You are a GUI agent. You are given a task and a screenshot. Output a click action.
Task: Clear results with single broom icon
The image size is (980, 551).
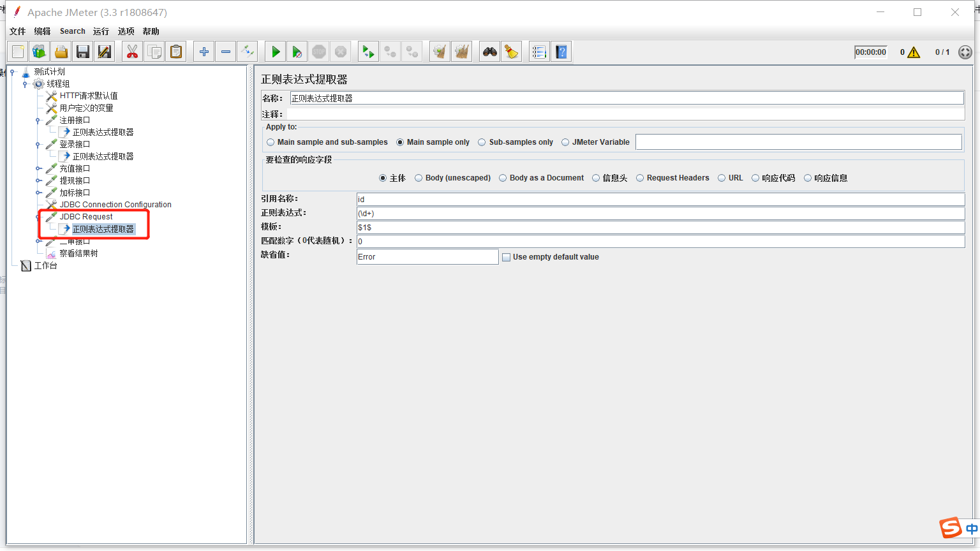(x=440, y=52)
